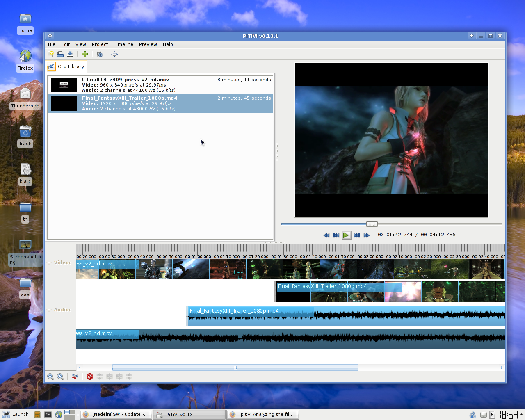Click the green Play button
Screen dimensions: 525x420
tap(346, 235)
